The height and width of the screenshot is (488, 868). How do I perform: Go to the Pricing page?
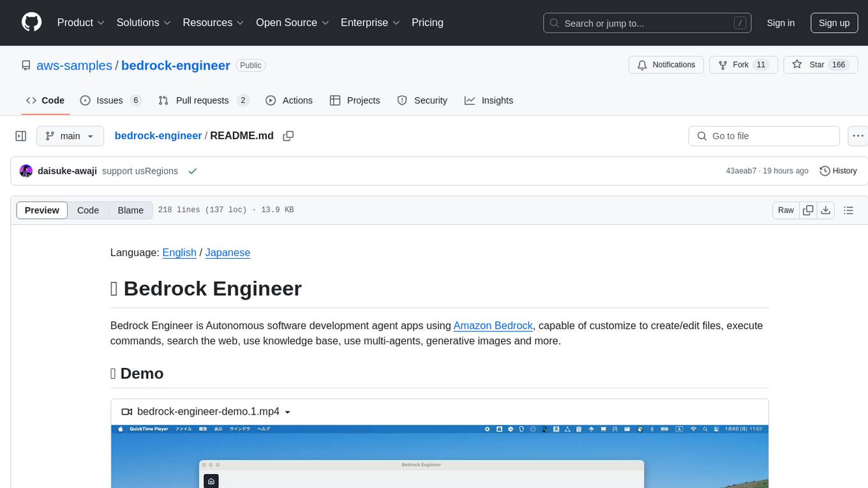tap(428, 22)
